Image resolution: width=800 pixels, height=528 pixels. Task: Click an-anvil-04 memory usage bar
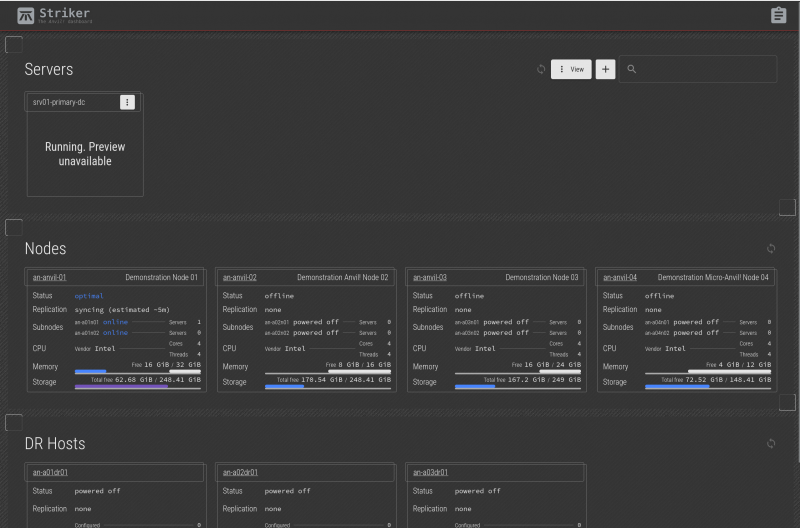[708, 372]
